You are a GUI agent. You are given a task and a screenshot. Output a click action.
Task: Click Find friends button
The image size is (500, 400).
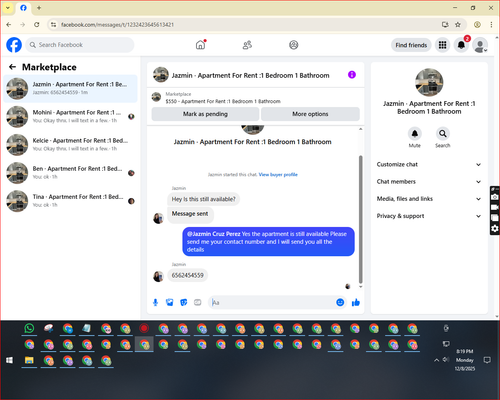point(411,45)
